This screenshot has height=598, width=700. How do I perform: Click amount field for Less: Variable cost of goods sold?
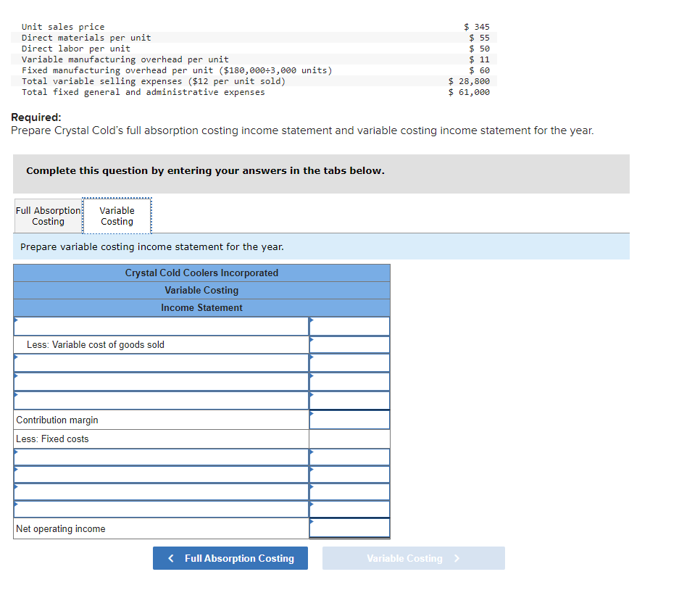coord(349,345)
